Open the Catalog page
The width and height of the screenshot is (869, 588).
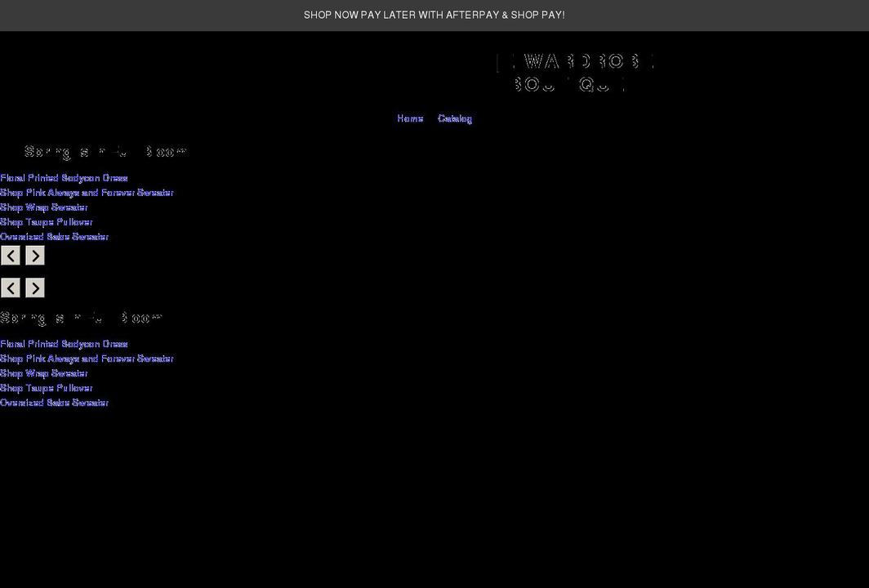point(455,118)
